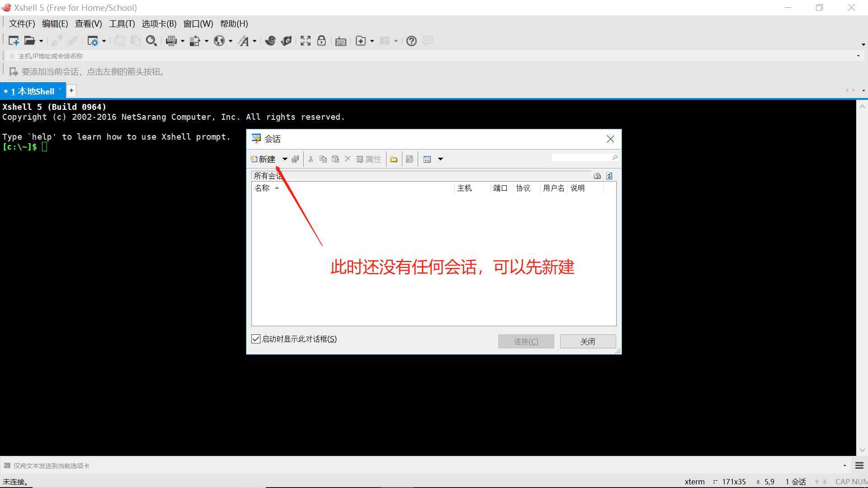Open the 窗口(W) menu
Screen dimensions: 868x488
(198, 23)
